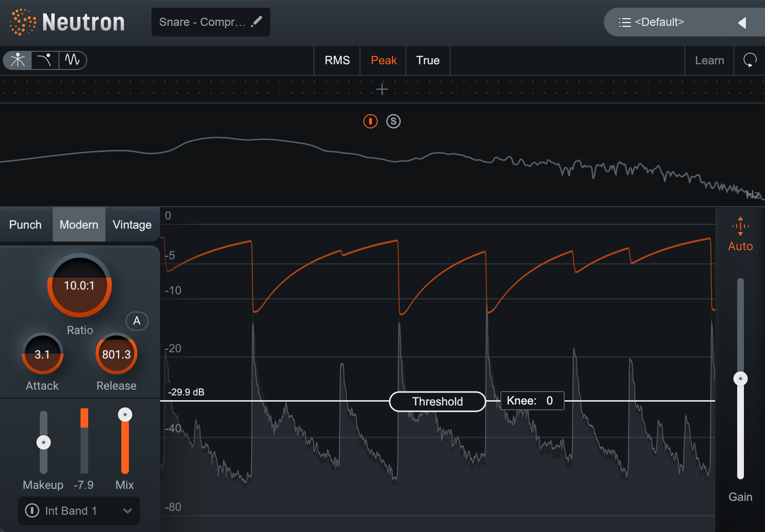Click the output Gain slider handle
Screen dimensions: 765x532
[x=741, y=379]
